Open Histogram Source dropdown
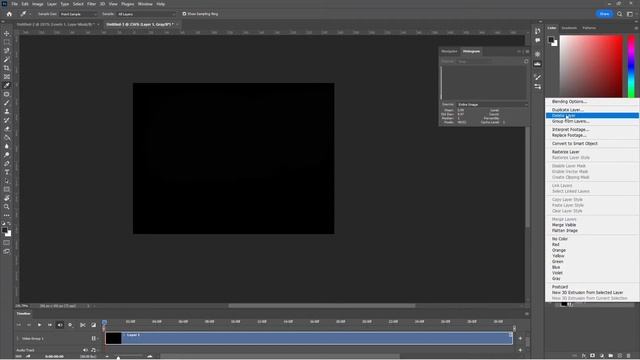The image size is (640, 360). pyautogui.click(x=492, y=104)
